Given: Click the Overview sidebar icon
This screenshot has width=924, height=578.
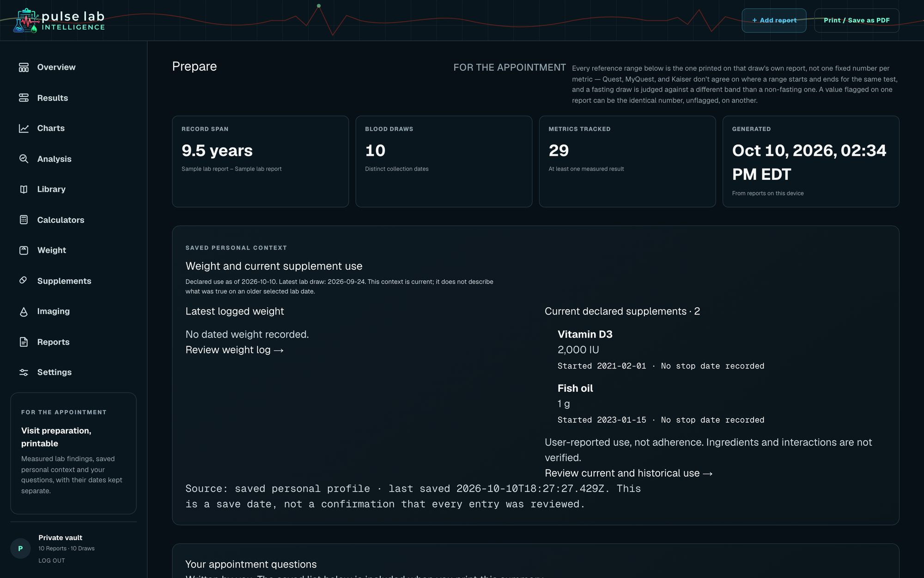Looking at the screenshot, I should point(24,68).
